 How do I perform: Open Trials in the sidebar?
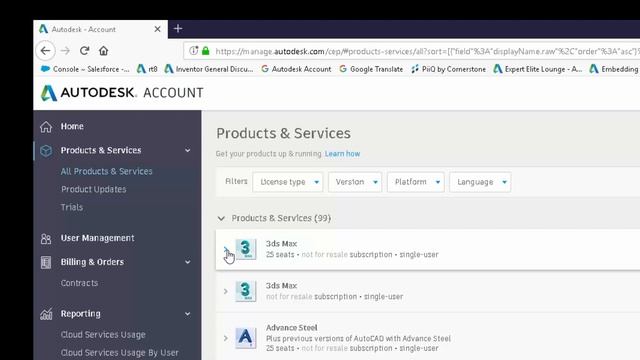pos(72,207)
